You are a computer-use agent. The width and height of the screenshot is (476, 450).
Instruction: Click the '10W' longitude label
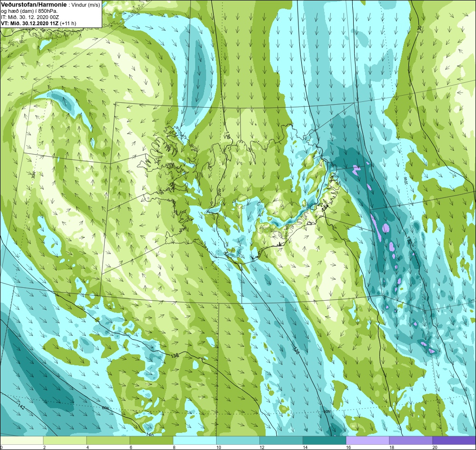coord(405,181)
